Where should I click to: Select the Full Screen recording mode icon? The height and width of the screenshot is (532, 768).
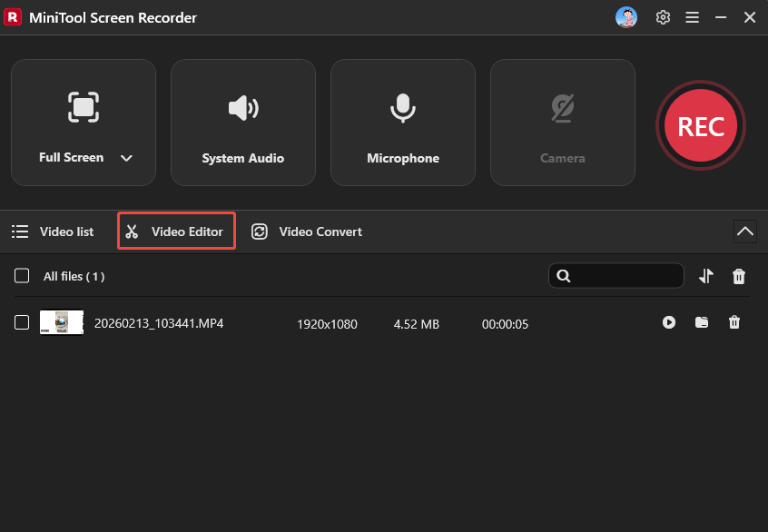tap(84, 107)
